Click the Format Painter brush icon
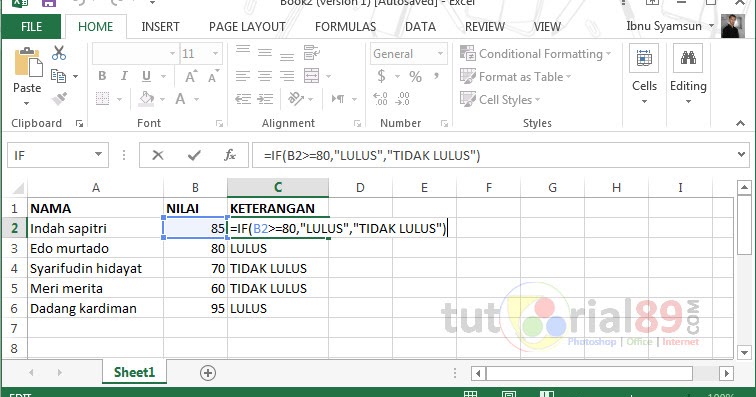The height and width of the screenshot is (397, 756). pos(59,99)
